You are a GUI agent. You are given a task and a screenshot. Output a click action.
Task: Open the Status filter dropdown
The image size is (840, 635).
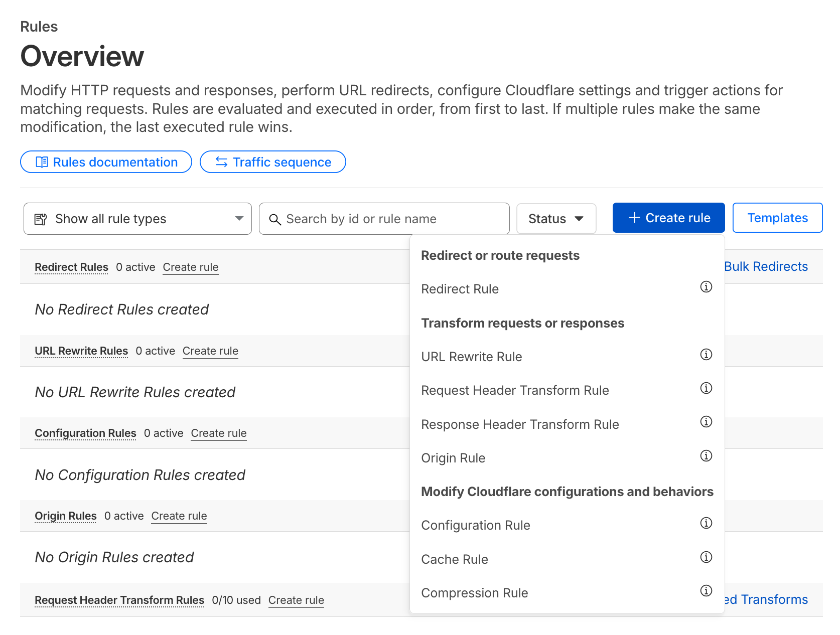point(556,219)
